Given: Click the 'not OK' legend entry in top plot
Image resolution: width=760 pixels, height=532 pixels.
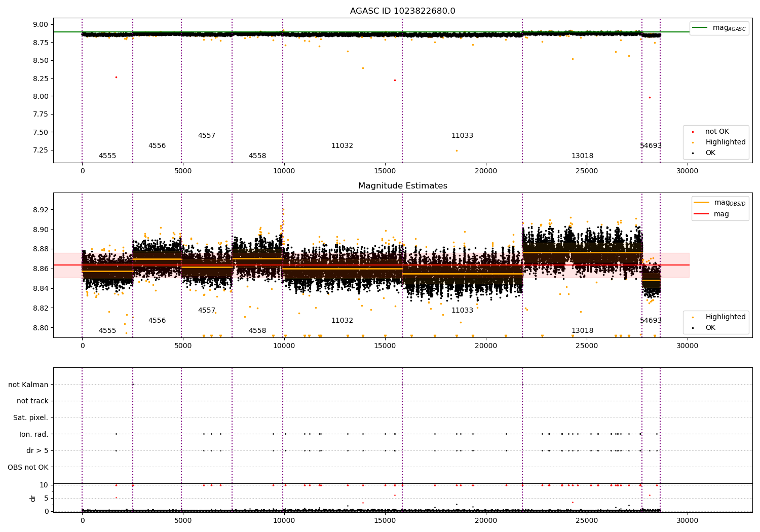Looking at the screenshot, I should point(717,132).
